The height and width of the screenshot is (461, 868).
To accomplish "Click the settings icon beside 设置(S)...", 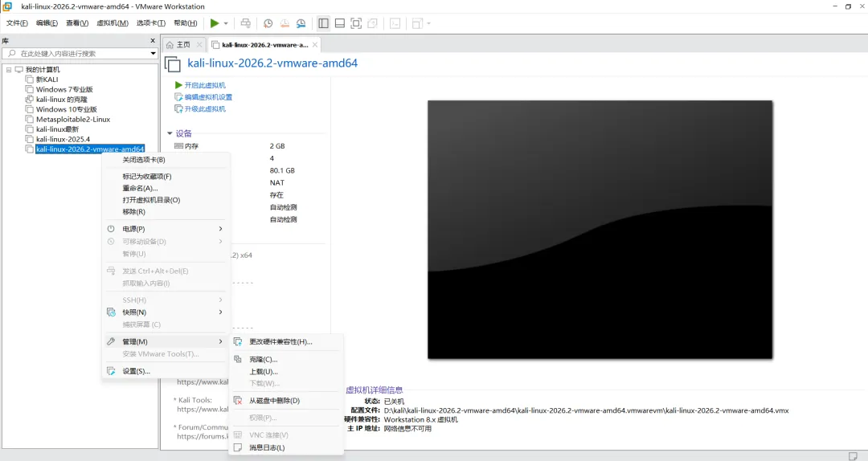I will 111,371.
